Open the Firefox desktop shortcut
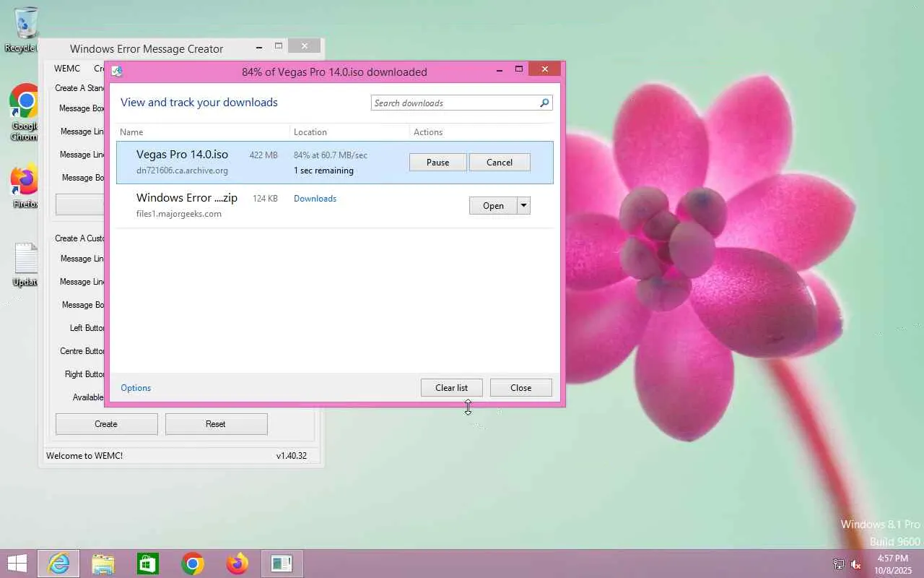 [25, 187]
